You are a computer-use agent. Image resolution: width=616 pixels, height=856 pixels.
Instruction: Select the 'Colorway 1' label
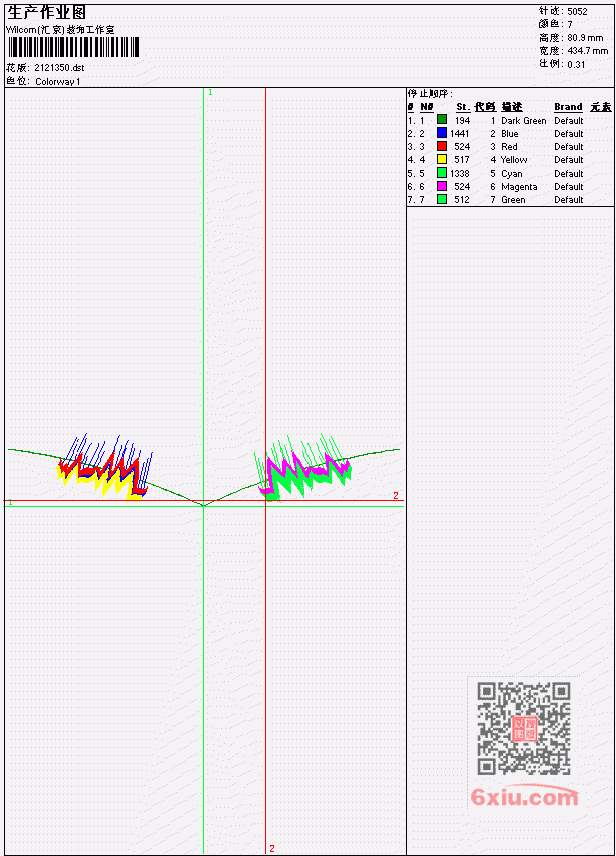tap(58, 82)
